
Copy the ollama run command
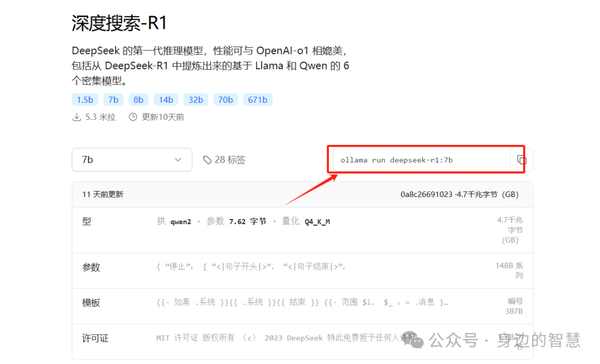(x=522, y=160)
